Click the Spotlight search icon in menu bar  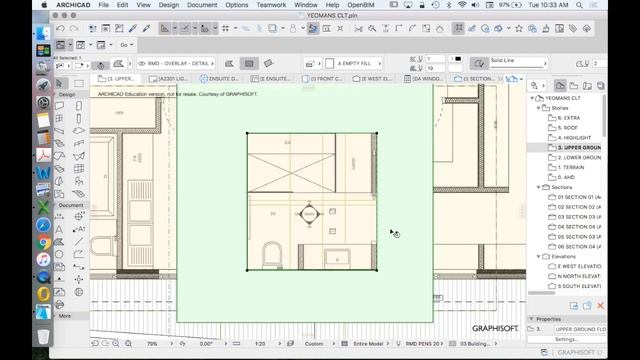coord(579,5)
